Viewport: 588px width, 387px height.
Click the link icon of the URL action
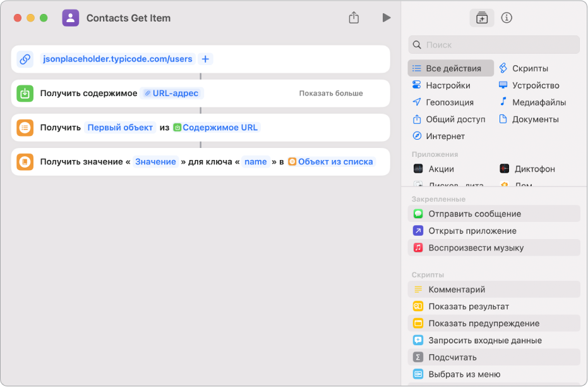[x=25, y=59]
